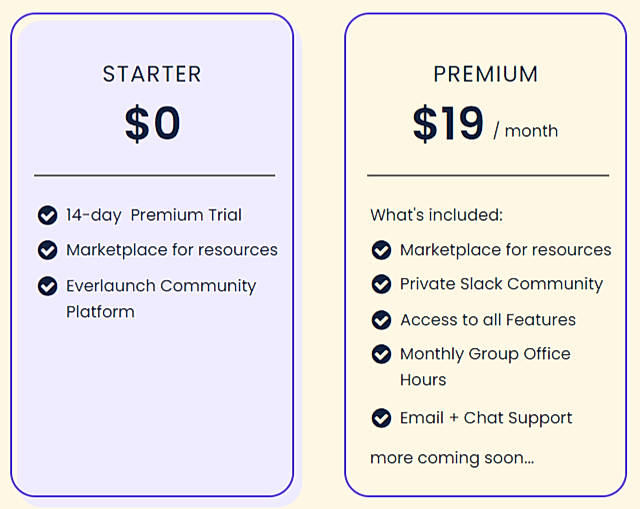Select the PREMIUM plan heading

[x=486, y=75]
